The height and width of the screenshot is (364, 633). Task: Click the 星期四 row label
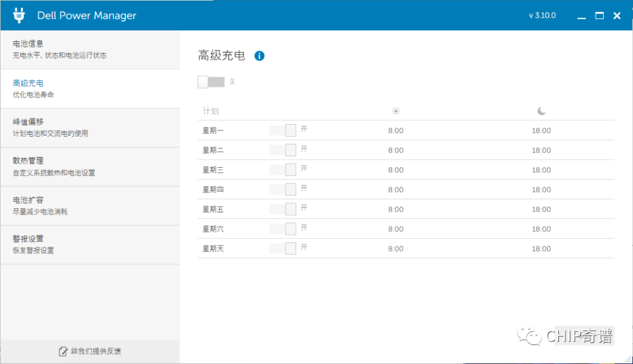click(213, 189)
